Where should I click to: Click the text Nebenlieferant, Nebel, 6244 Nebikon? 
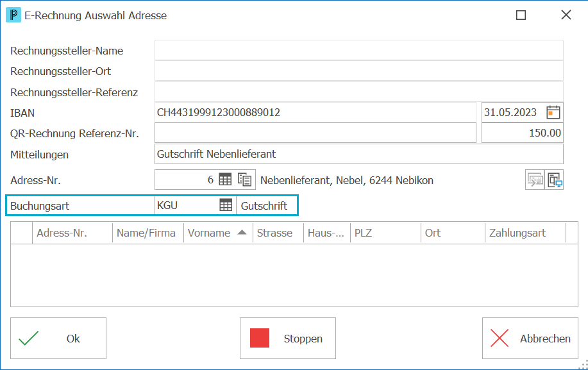point(347,180)
